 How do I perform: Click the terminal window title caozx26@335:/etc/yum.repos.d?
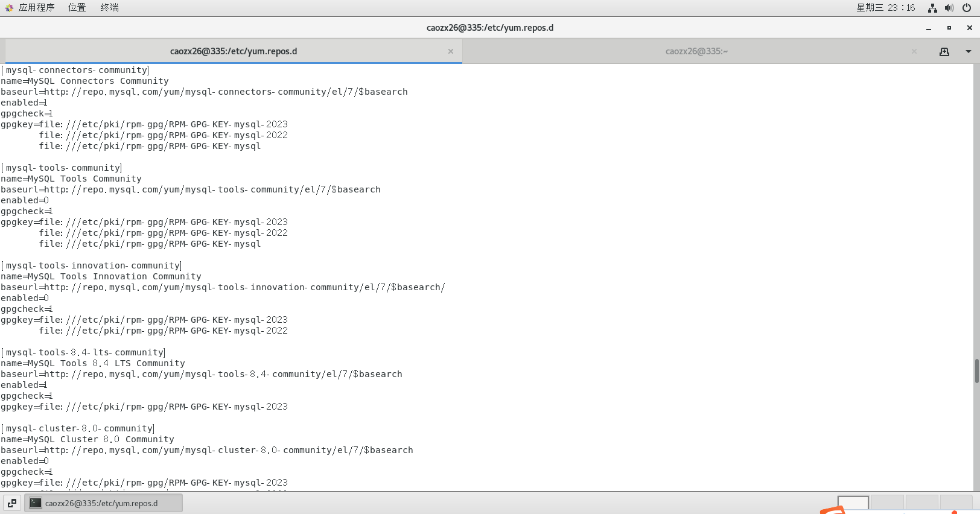pos(490,28)
